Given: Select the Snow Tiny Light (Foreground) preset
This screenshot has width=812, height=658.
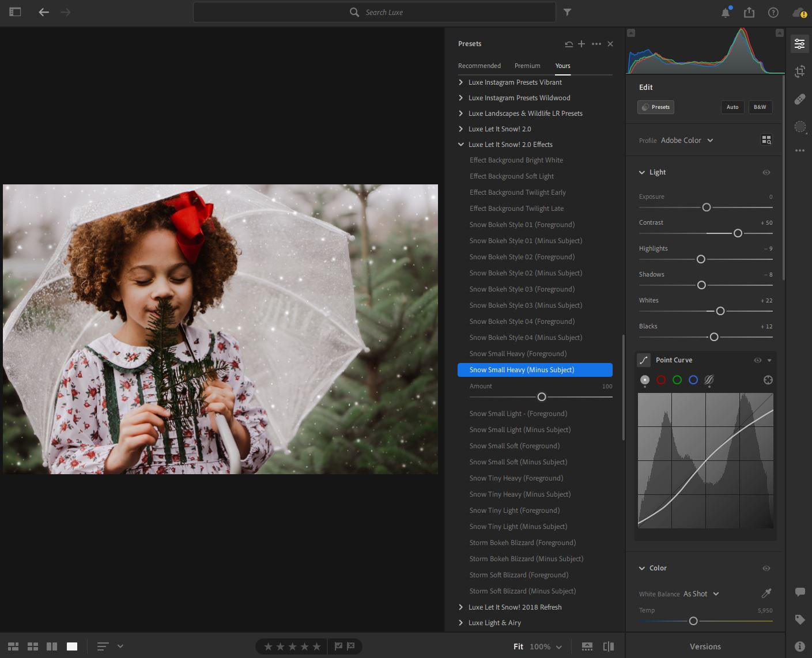Looking at the screenshot, I should [514, 510].
